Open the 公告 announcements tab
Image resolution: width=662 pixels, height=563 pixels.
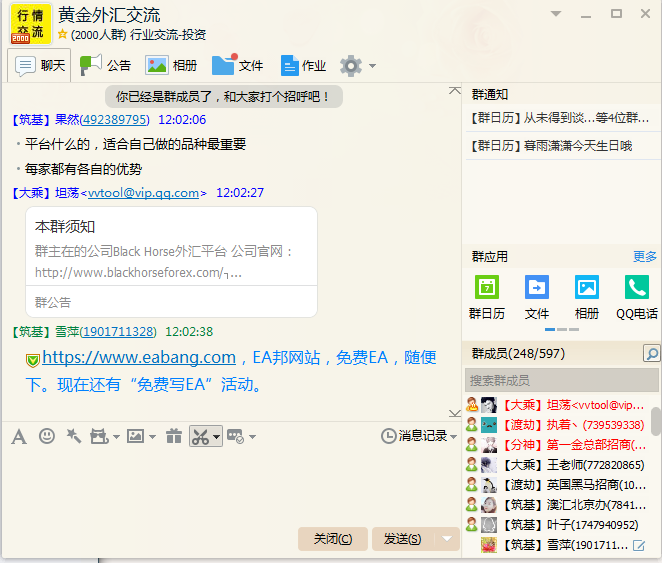point(105,65)
